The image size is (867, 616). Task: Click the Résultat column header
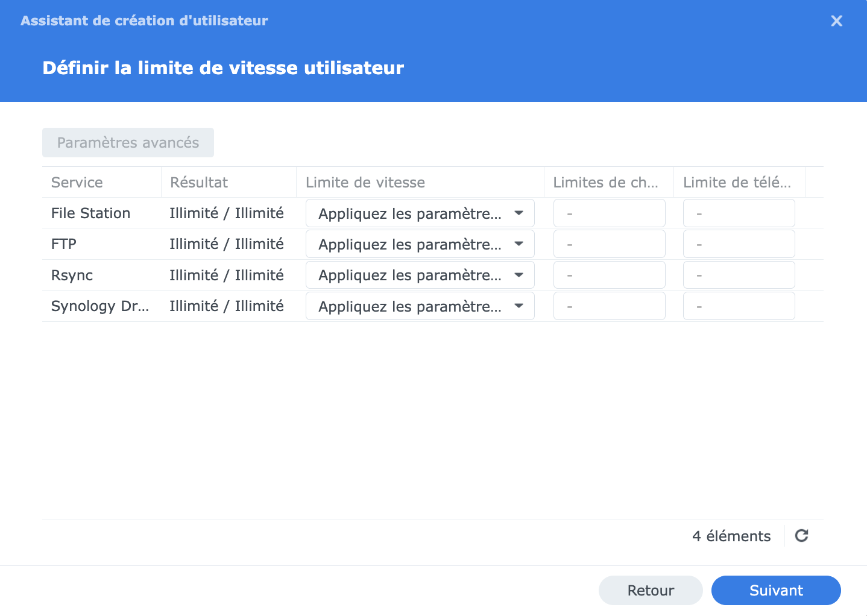(x=229, y=182)
